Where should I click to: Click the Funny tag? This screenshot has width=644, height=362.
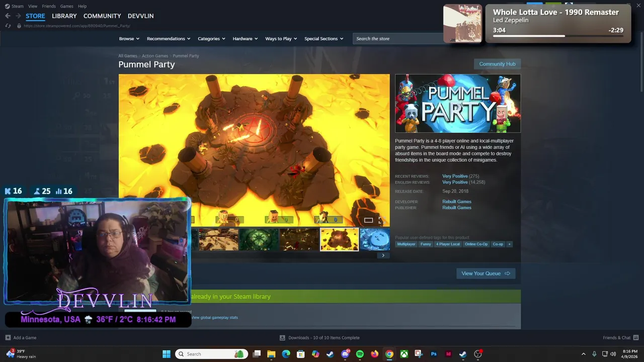coord(426,244)
